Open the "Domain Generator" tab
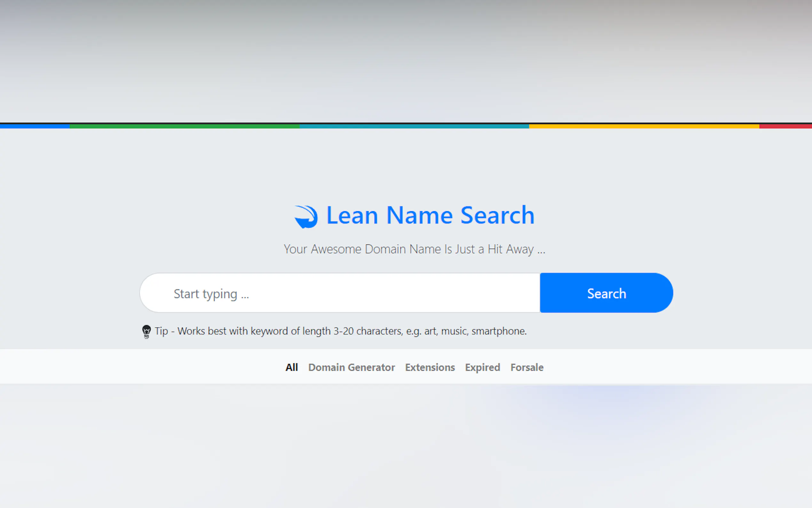Image resolution: width=812 pixels, height=508 pixels. (351, 367)
